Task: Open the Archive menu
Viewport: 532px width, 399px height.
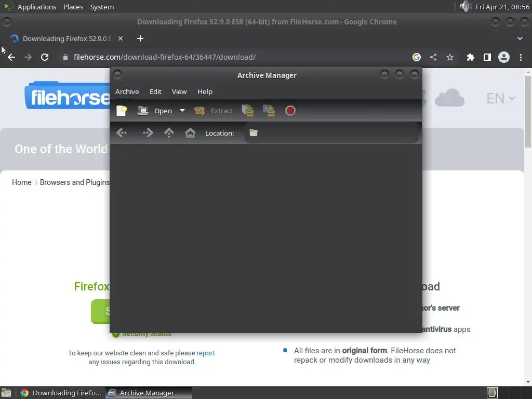Action: point(127,91)
